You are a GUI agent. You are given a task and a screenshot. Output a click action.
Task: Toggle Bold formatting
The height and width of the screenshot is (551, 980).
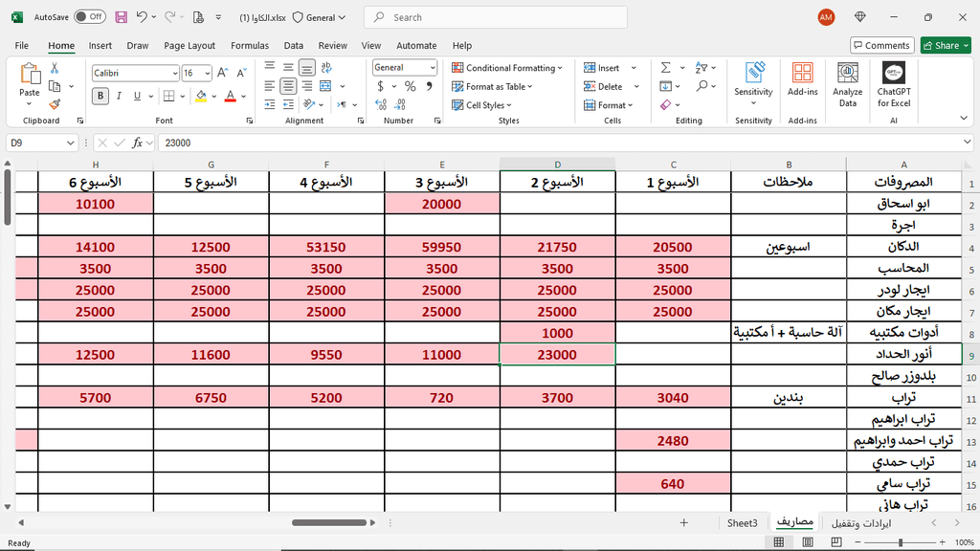[x=100, y=96]
